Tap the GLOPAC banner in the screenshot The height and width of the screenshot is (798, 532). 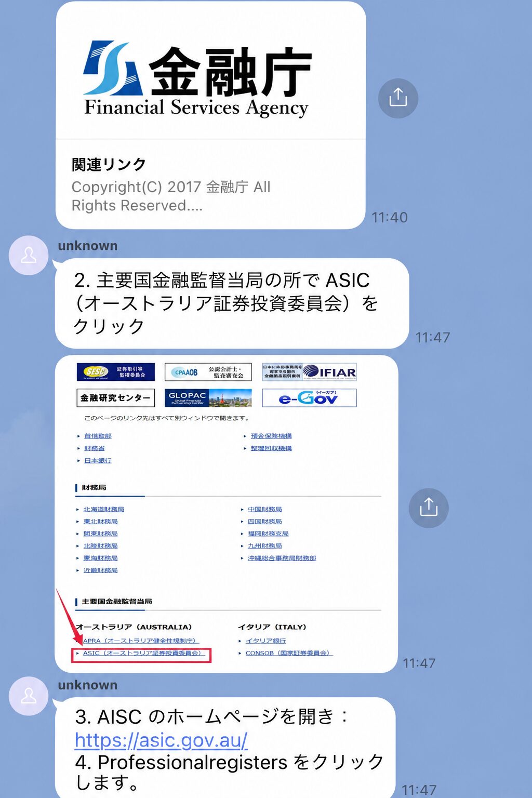click(x=208, y=398)
